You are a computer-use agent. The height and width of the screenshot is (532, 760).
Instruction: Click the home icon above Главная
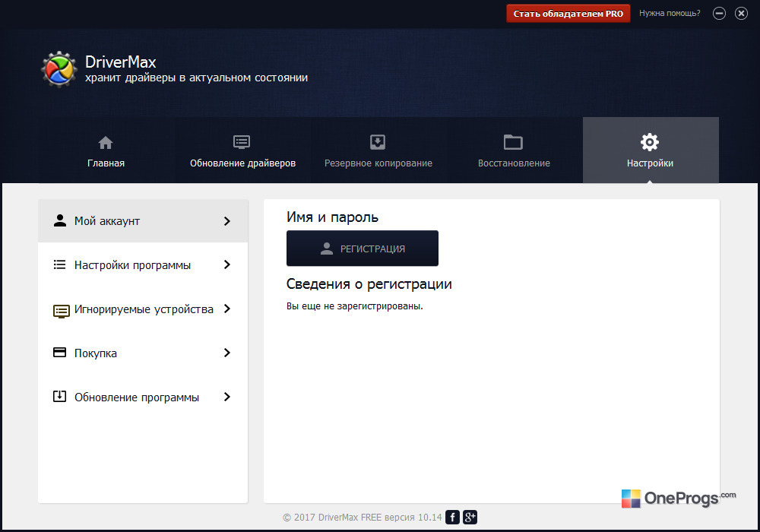coord(106,142)
